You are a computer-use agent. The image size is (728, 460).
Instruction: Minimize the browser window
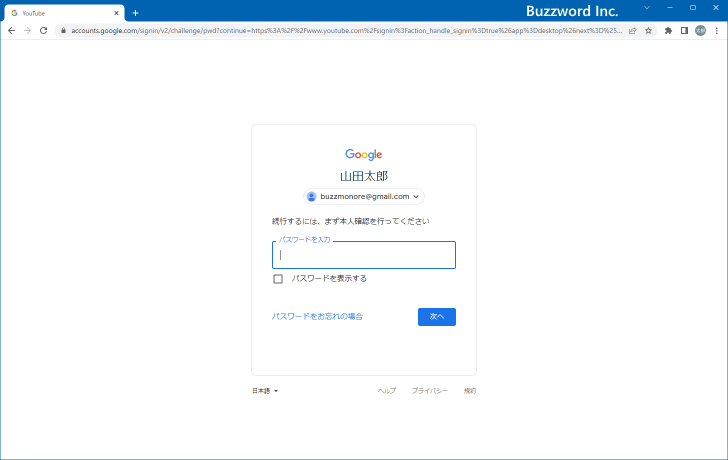click(670, 7)
